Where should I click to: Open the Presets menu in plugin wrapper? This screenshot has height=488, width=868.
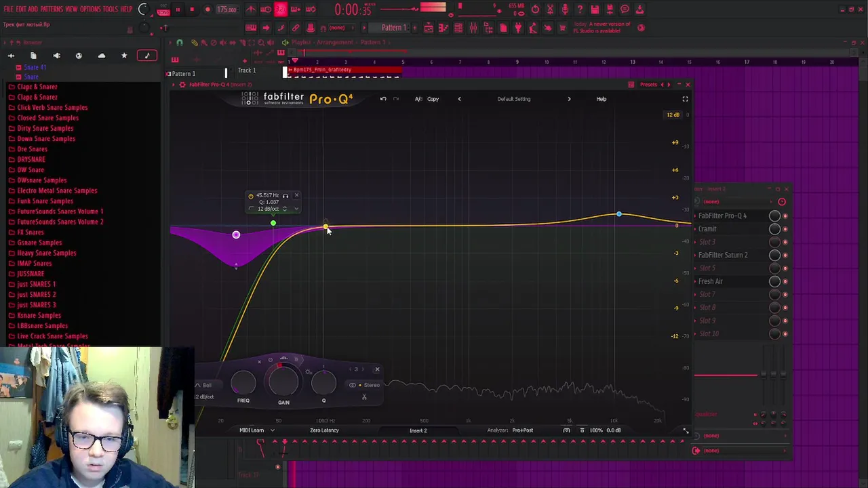648,85
